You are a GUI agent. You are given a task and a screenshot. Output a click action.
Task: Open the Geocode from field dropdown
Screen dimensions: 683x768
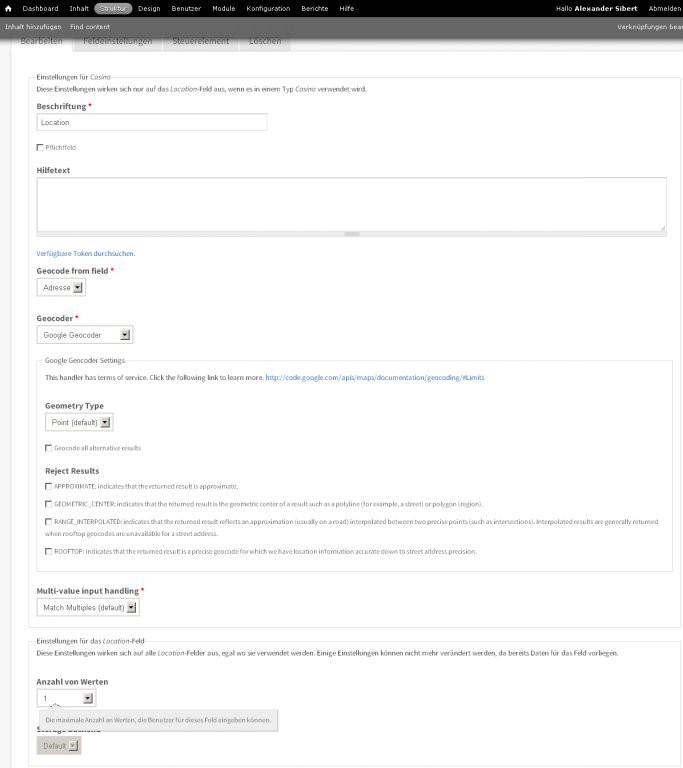(x=61, y=287)
